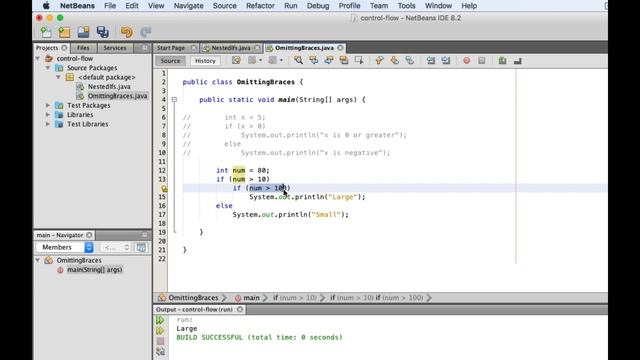Screen dimensions: 640x360
Task: Click the Stop square icon in Output
Action: 160,341
